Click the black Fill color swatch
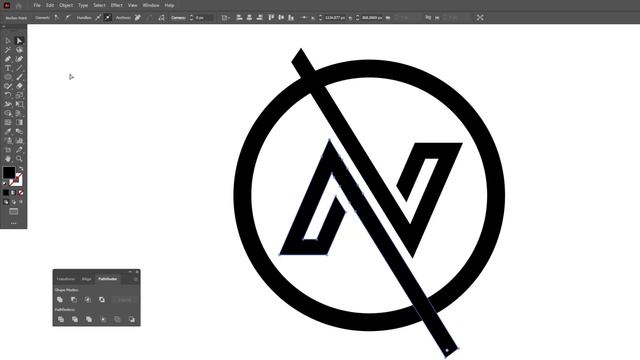Viewport: 640px width, 360px height. [x=9, y=173]
